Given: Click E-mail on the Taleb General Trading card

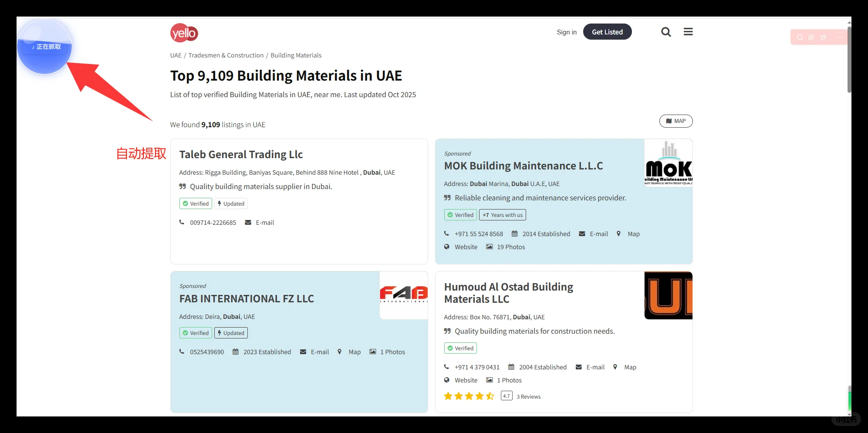Looking at the screenshot, I should [x=265, y=223].
